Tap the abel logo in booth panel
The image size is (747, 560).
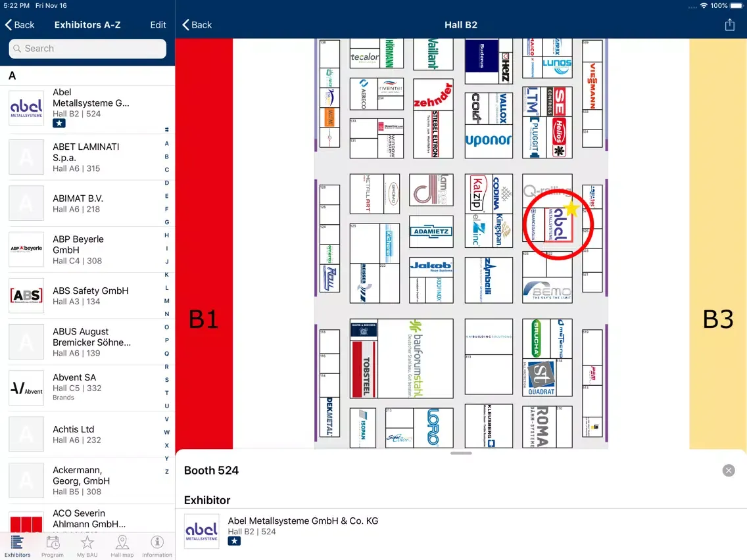click(201, 532)
